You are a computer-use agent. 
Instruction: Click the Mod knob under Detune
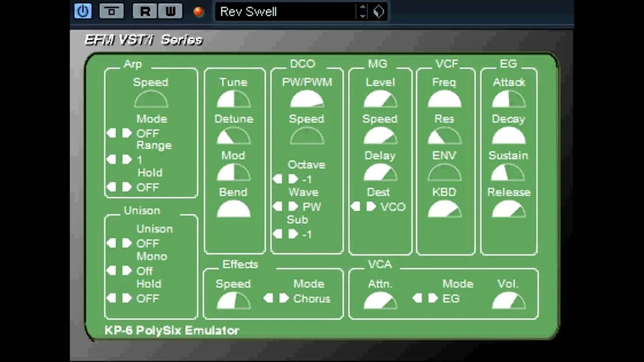click(x=233, y=173)
